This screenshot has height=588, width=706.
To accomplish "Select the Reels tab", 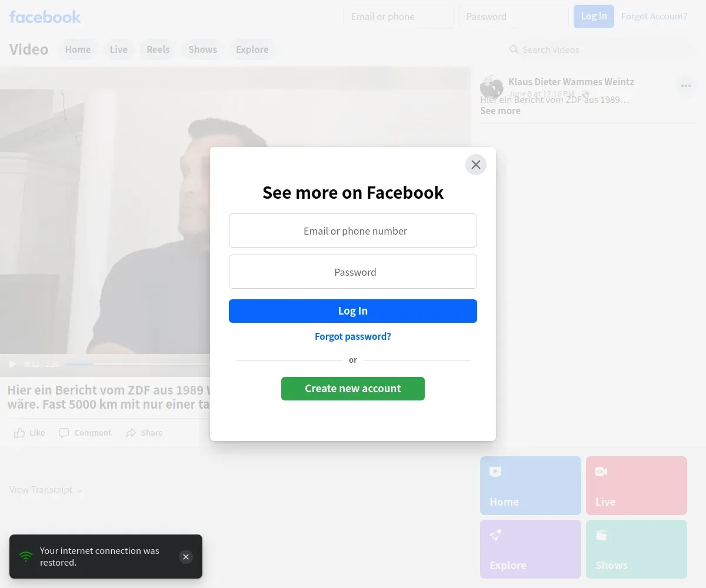I will coord(158,49).
